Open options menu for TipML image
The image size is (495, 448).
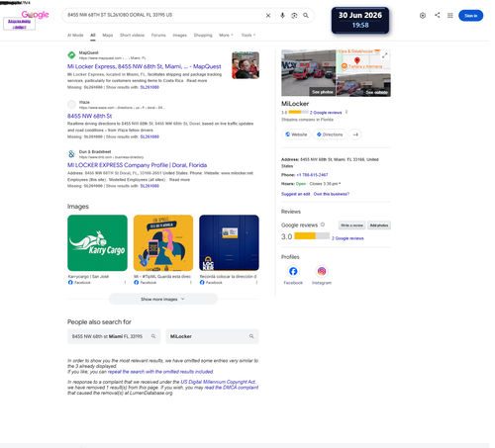pos(191,283)
